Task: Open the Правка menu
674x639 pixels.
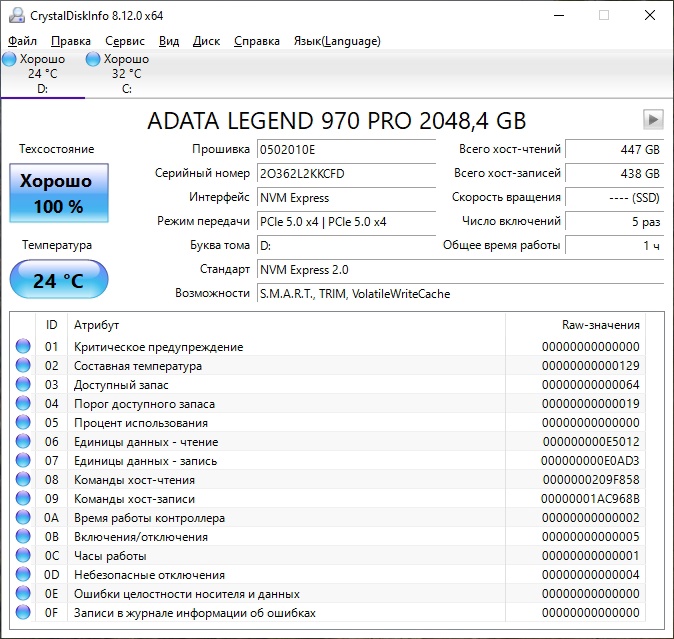Action: click(x=71, y=41)
